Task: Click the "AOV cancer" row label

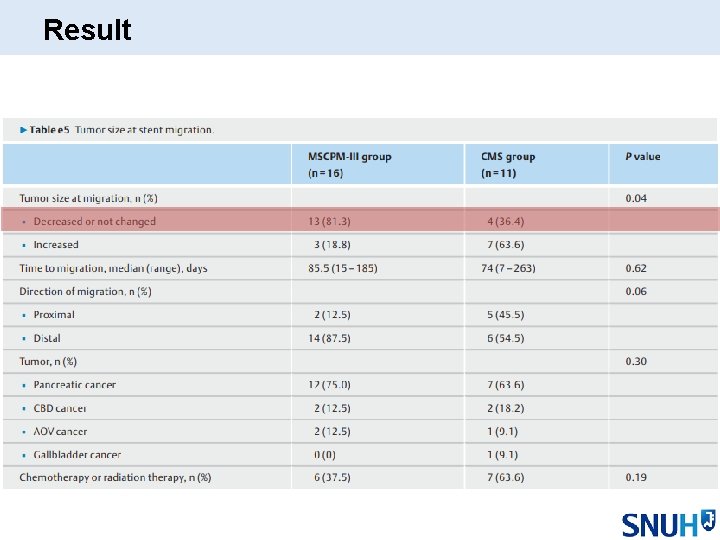Action: tap(60, 432)
